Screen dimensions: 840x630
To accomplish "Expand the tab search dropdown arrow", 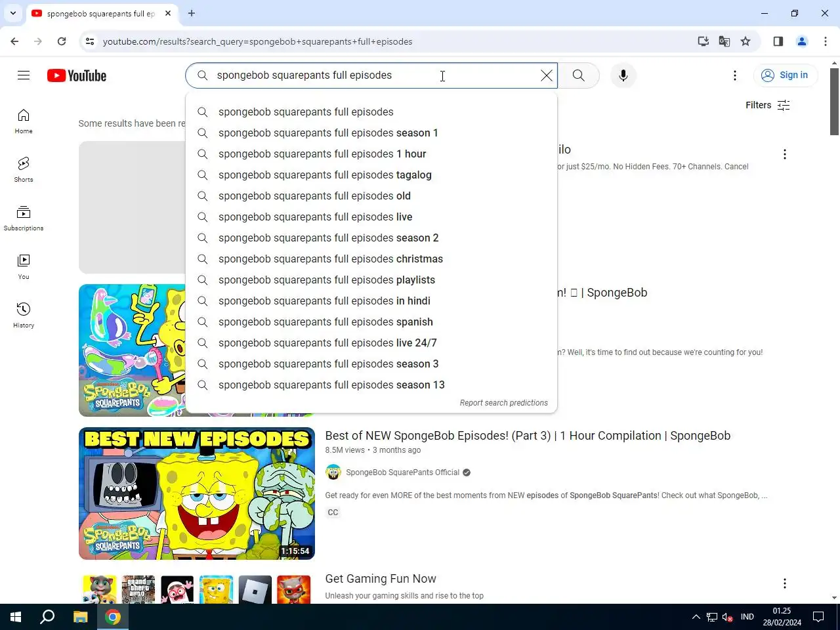I will point(12,13).
